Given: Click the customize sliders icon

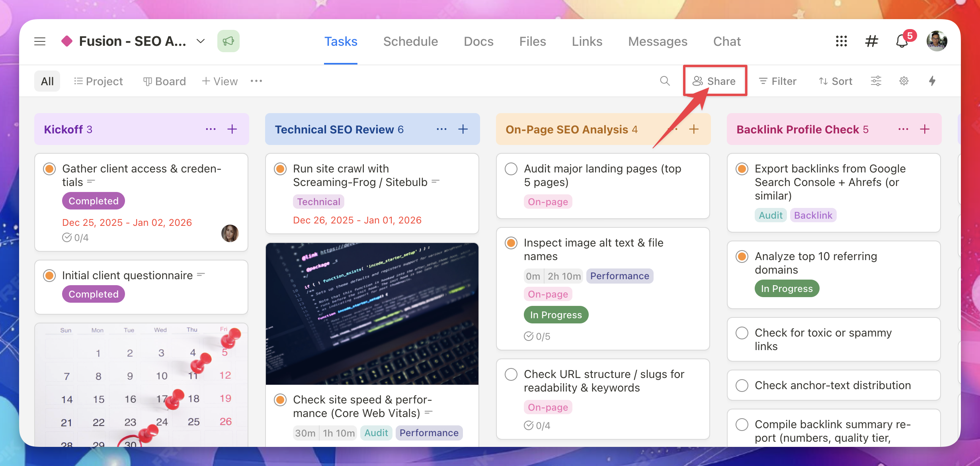Looking at the screenshot, I should [x=876, y=81].
